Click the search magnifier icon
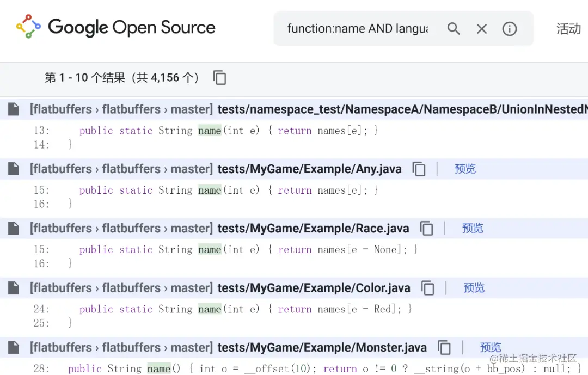Screen dimensions: 588x375 (x=454, y=29)
